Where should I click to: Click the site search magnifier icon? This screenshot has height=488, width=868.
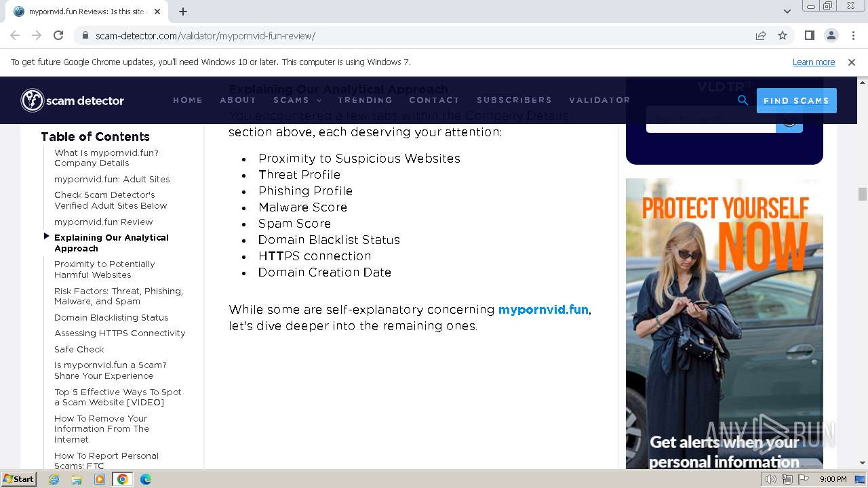tap(743, 100)
